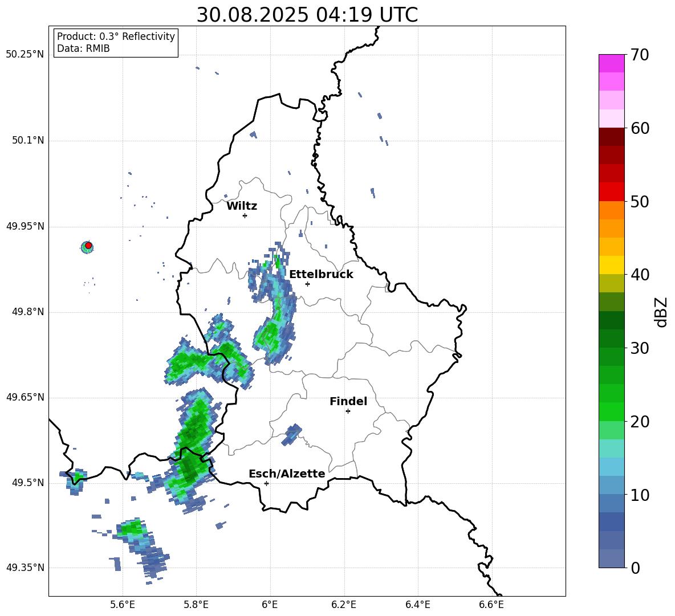Click the bright red colorbar segment above 50
The height and width of the screenshot is (616, 675).
pos(611,191)
